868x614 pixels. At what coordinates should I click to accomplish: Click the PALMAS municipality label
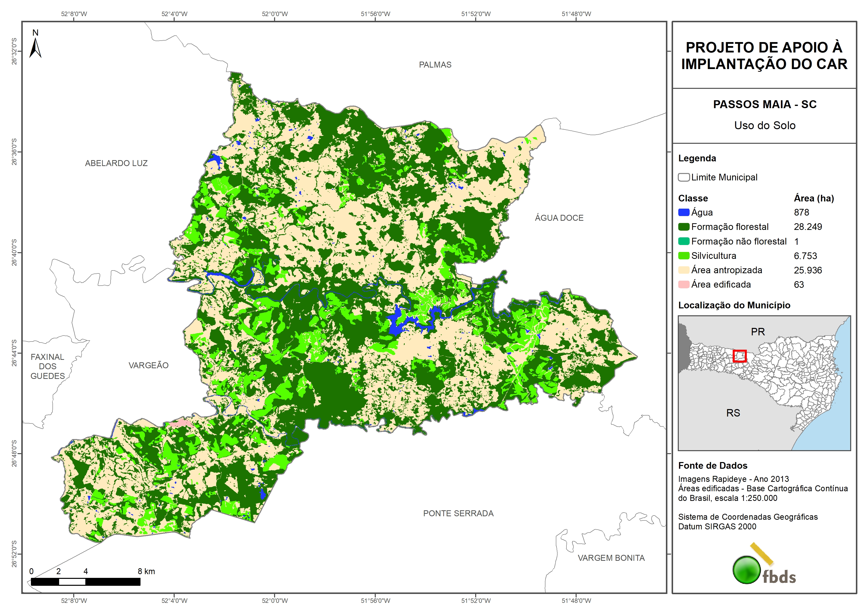(435, 65)
